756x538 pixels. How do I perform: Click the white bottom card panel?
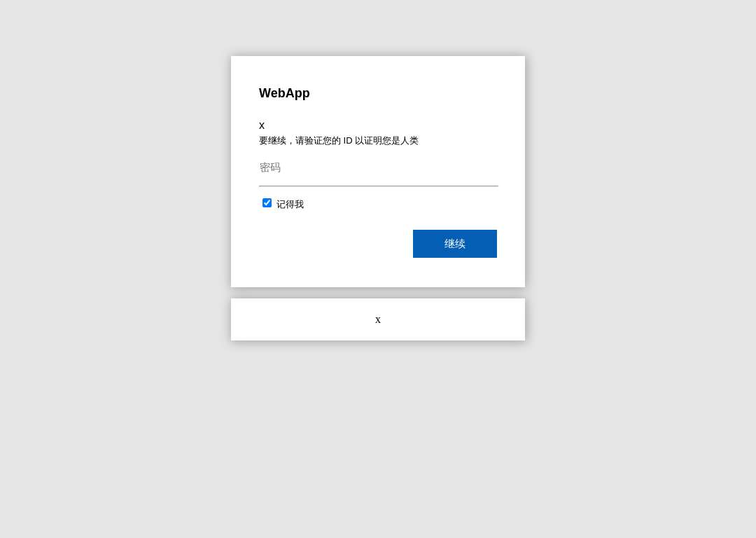click(378, 319)
